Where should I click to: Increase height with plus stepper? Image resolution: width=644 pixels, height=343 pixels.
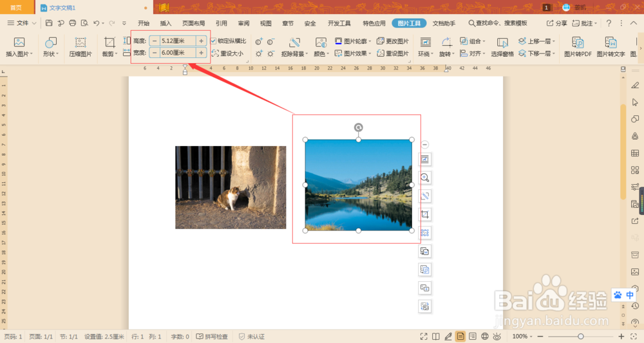click(201, 41)
